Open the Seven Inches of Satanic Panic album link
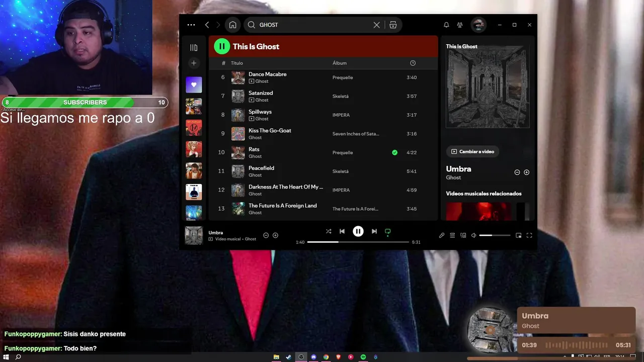The image size is (644, 362). 356,134
